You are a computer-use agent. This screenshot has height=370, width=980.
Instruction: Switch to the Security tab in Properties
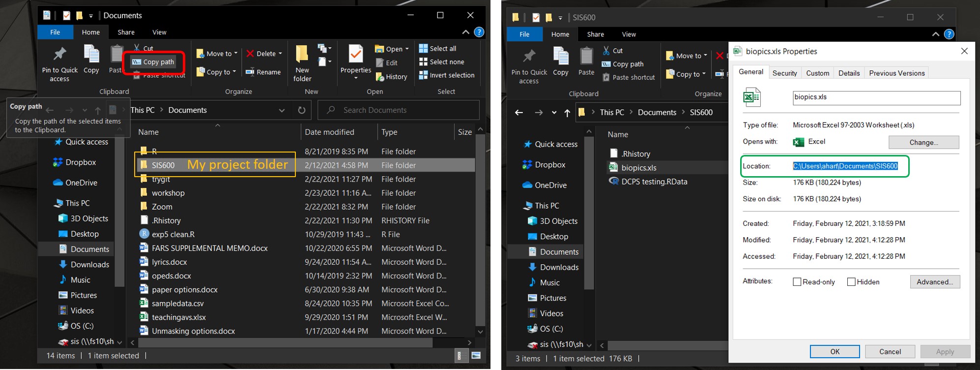click(x=784, y=73)
